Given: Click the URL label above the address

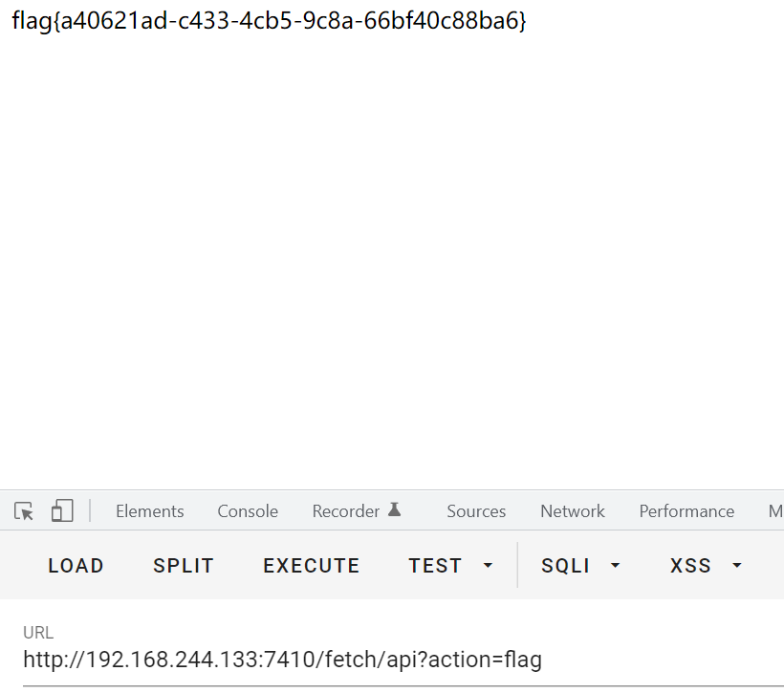Looking at the screenshot, I should coord(38,633).
